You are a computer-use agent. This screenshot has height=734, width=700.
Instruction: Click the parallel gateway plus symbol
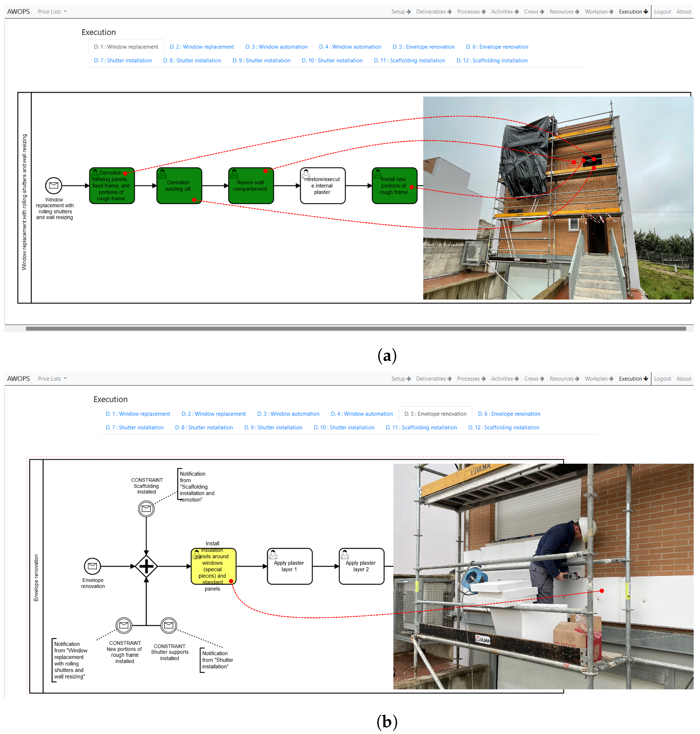point(146,566)
